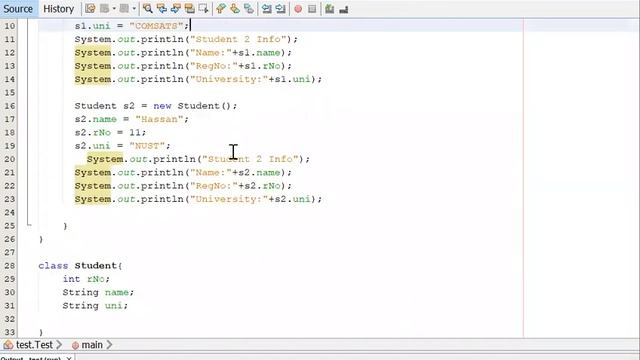Collapse fold marker at line 25
This screenshot has height=360, width=640.
[x=29, y=224]
